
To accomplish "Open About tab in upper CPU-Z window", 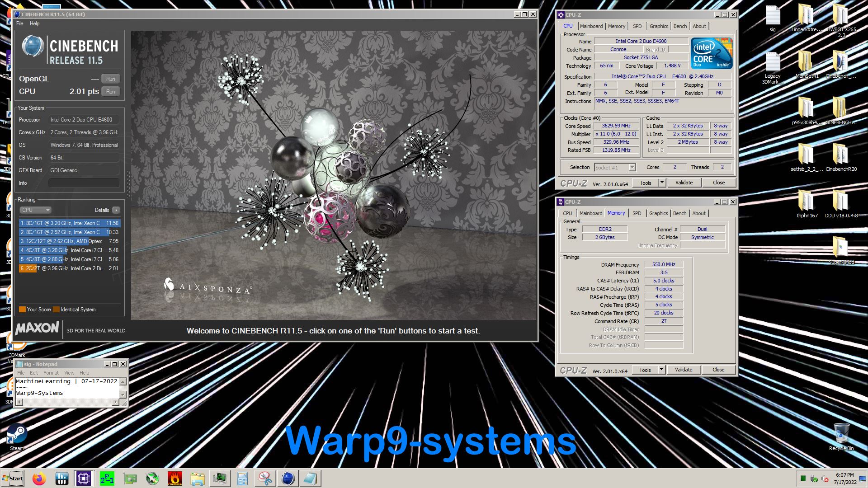I will coord(699,26).
